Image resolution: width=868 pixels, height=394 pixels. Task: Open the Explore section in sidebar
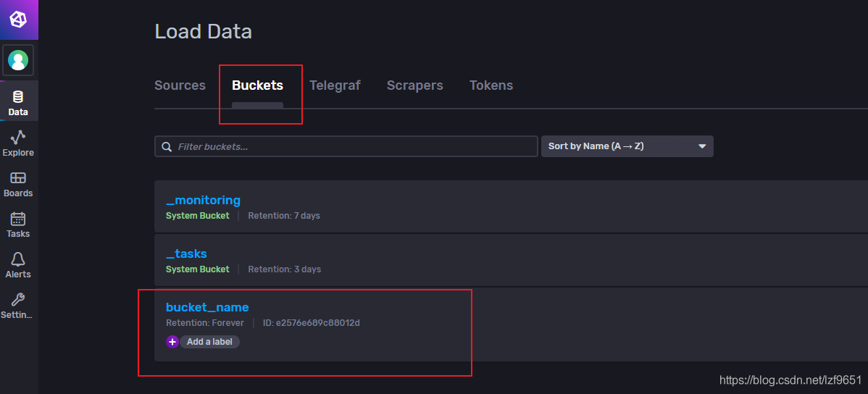pos(18,143)
